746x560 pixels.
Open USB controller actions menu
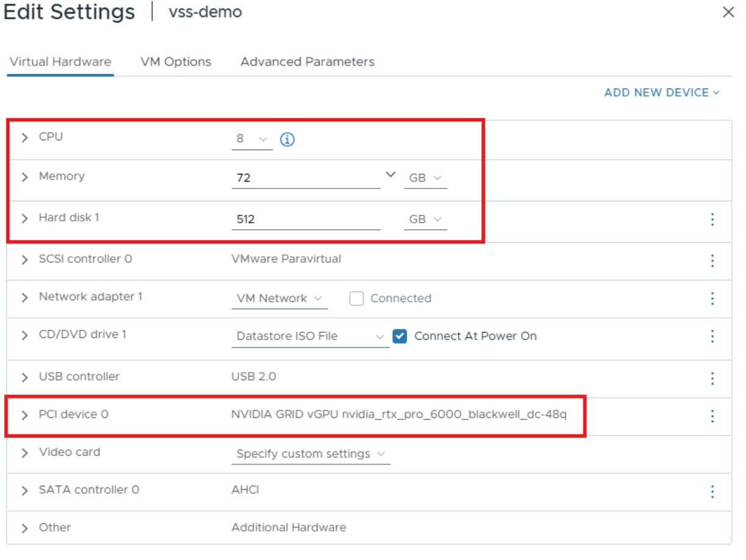[712, 378]
